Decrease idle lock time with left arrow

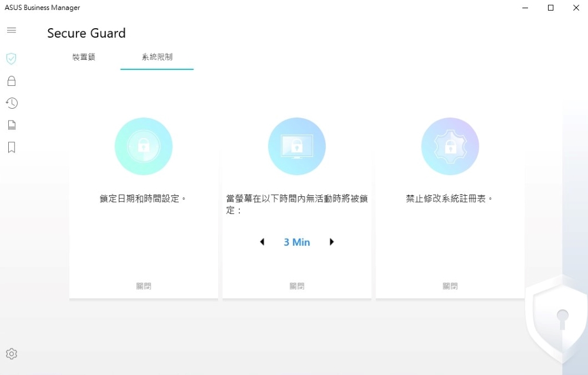tap(262, 242)
